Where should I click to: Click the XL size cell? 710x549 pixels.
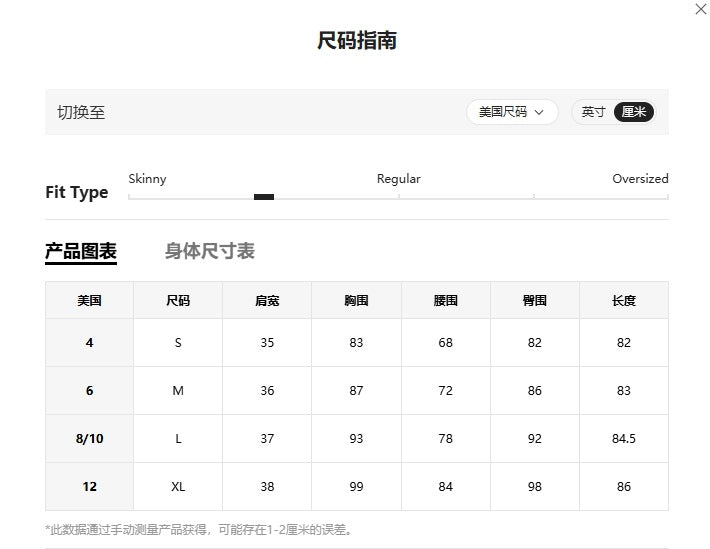pos(178,487)
